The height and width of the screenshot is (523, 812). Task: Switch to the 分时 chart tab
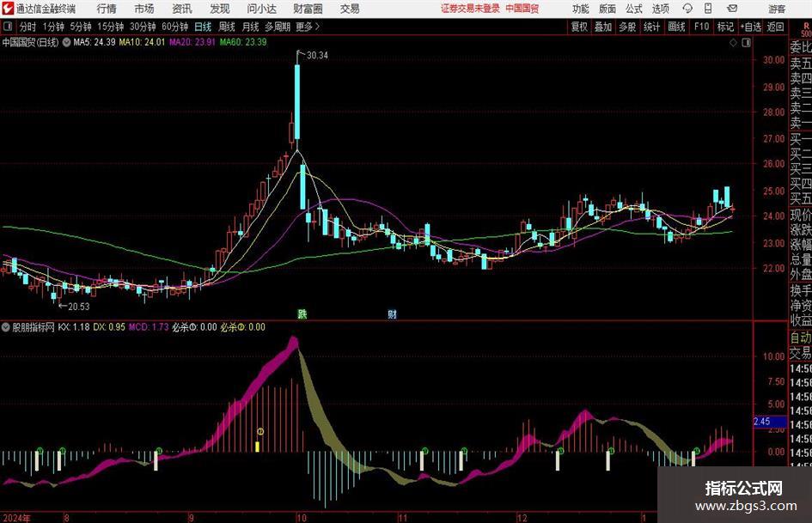(27, 27)
